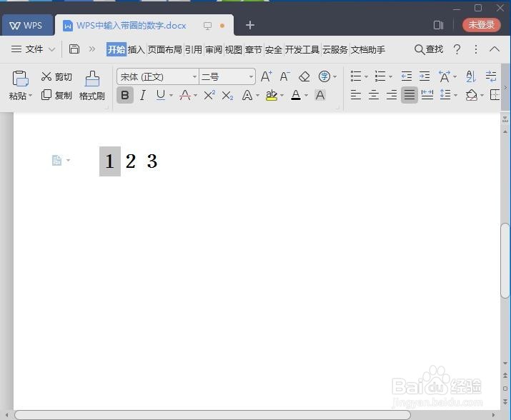
Task: Decrease font size with A- icon
Action: point(285,76)
